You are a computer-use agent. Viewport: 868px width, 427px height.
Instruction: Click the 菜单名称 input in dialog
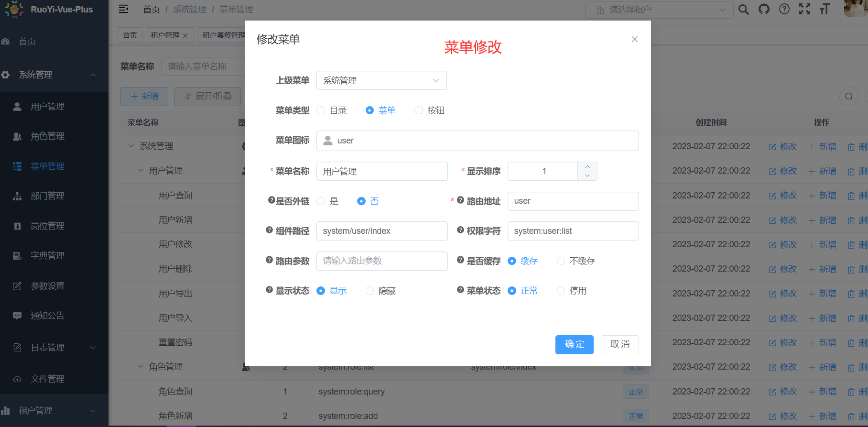[x=382, y=171]
